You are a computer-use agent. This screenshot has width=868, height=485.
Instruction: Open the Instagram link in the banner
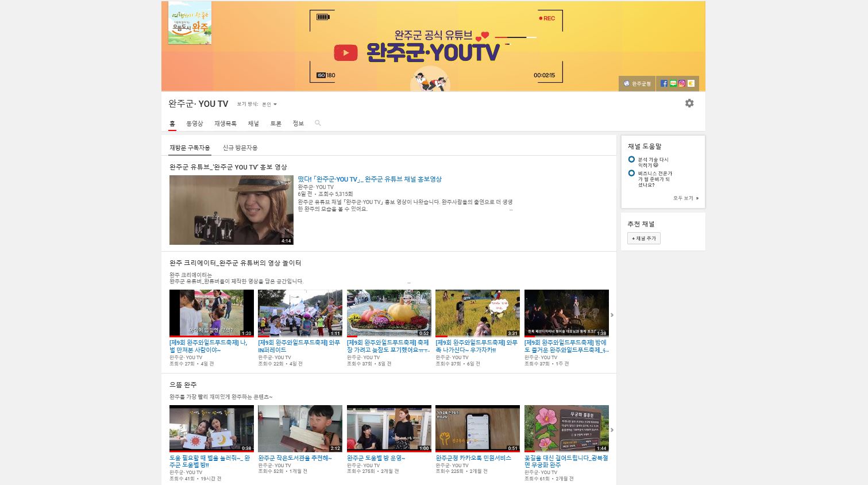click(x=682, y=83)
